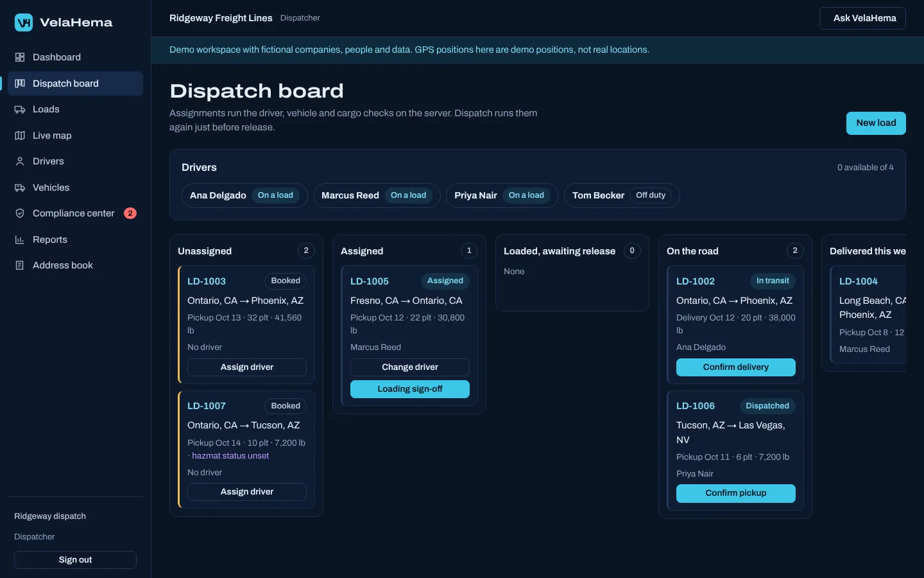Image resolution: width=924 pixels, height=578 pixels.
Task: Click the 'hazmat status unset' warning text
Action: click(x=230, y=456)
